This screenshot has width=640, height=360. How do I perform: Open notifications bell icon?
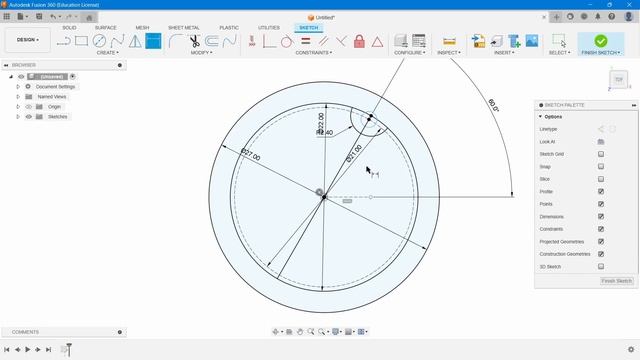point(598,17)
